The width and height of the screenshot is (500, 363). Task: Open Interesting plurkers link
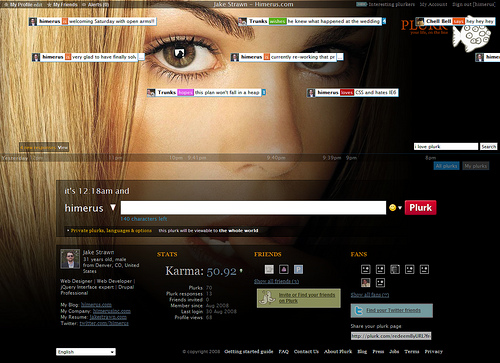click(392, 4)
